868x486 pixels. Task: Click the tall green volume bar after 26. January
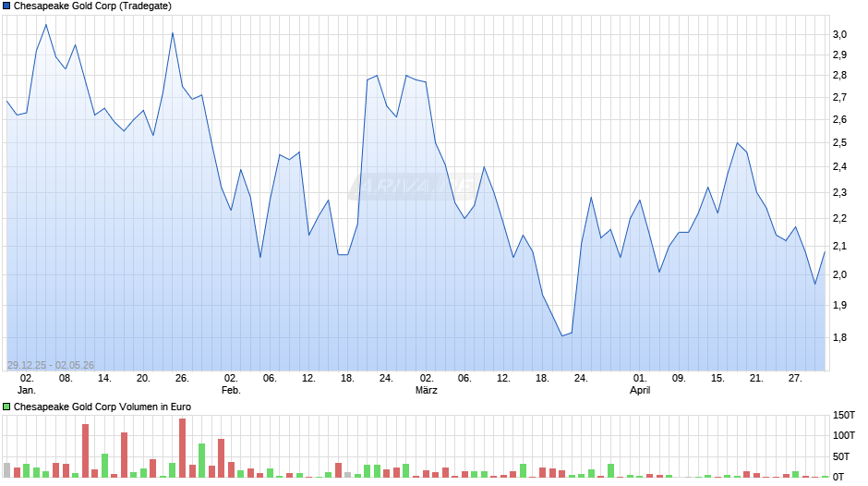[x=201, y=460]
